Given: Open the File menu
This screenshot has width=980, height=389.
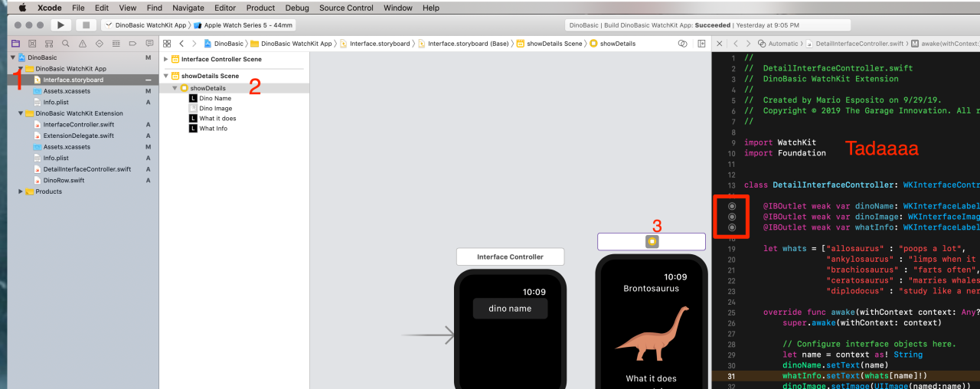Looking at the screenshot, I should tap(78, 8).
